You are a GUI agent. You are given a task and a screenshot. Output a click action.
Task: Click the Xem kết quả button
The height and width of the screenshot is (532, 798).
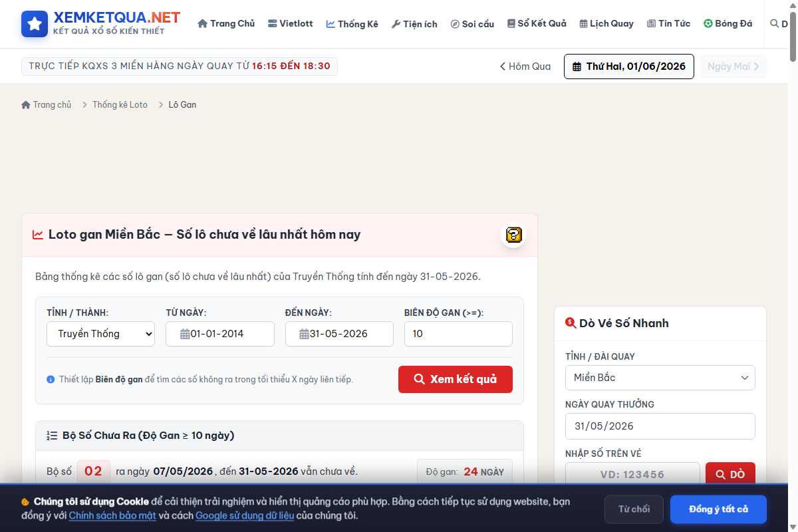(456, 379)
